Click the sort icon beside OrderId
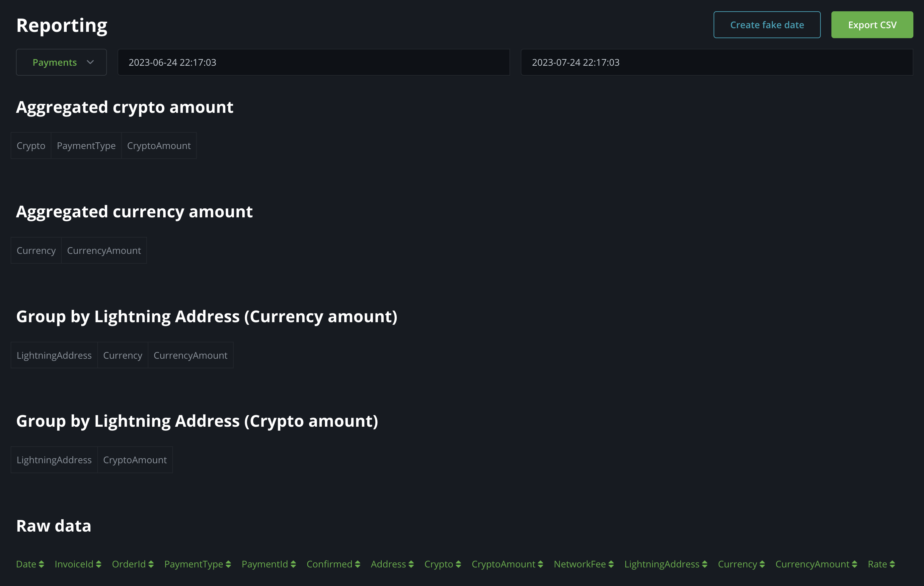The image size is (924, 586). point(151,564)
